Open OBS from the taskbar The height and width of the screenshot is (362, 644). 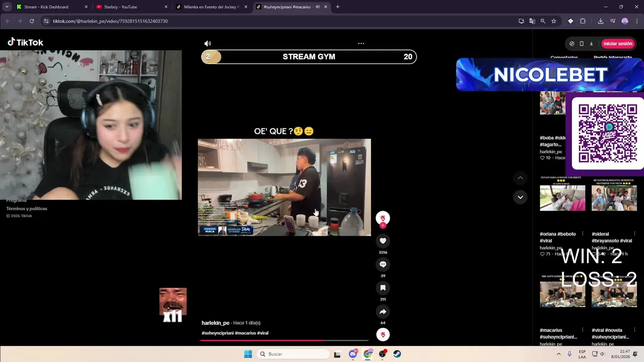(383, 354)
